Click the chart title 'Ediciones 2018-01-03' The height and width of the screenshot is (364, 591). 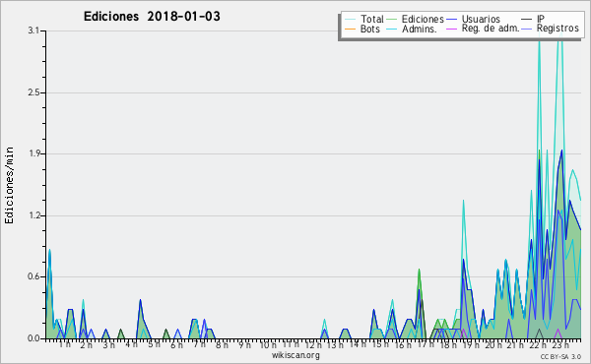click(152, 17)
